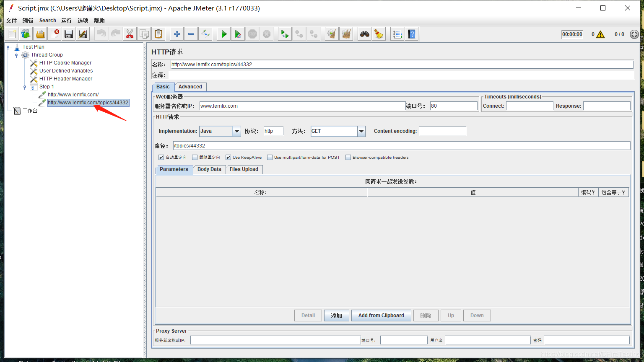Enable Browser-compatible headers checkbox
Viewport: 644px width, 362px height.
[348, 158]
